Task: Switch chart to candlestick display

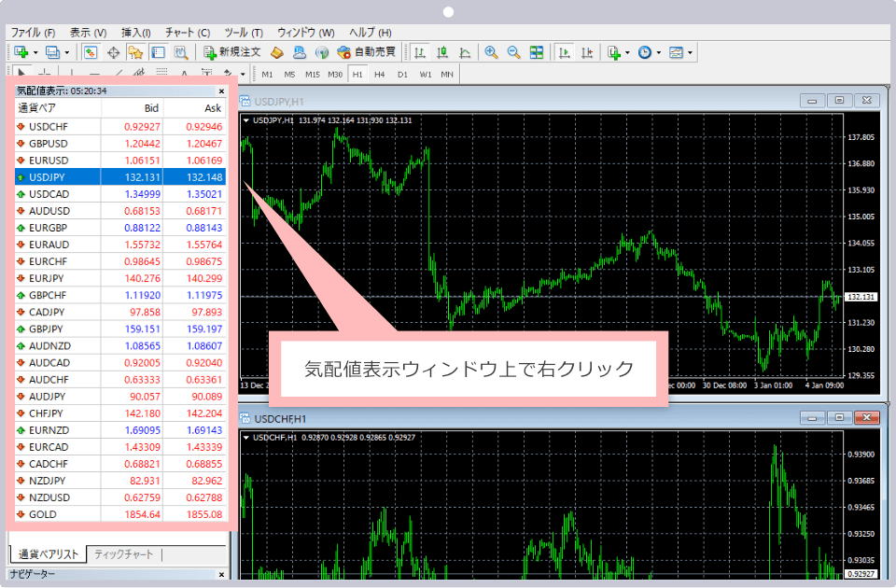Action: pyautogui.click(x=442, y=52)
